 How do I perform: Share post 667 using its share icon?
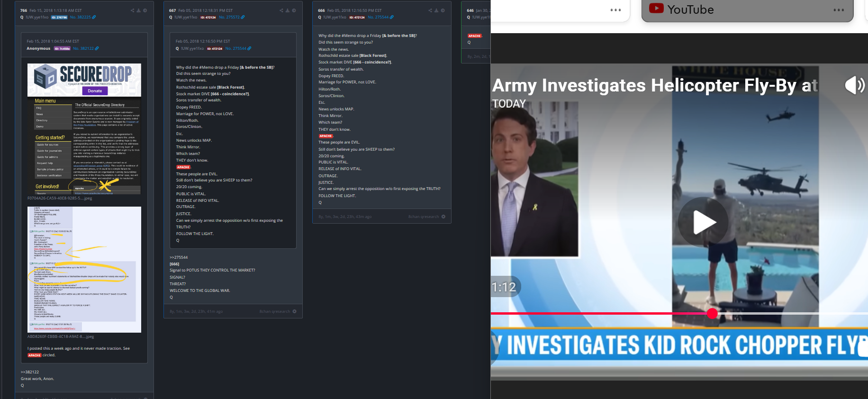(281, 10)
